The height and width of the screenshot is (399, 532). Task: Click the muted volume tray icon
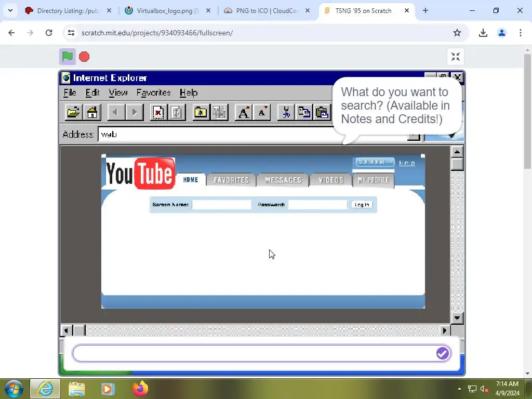click(x=484, y=389)
